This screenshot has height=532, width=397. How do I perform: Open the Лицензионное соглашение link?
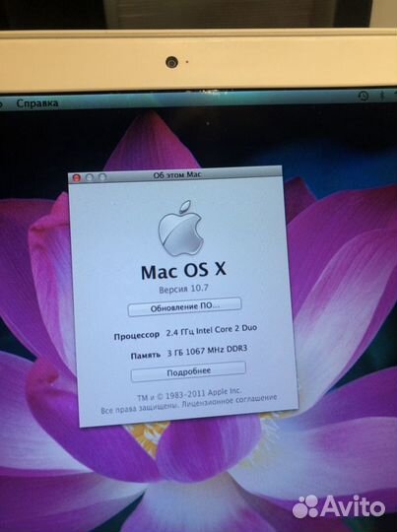click(230, 401)
